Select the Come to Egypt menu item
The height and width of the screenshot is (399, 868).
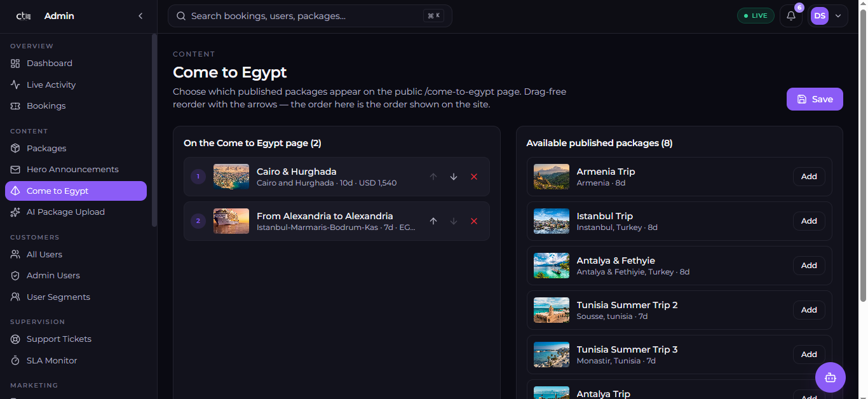point(76,191)
